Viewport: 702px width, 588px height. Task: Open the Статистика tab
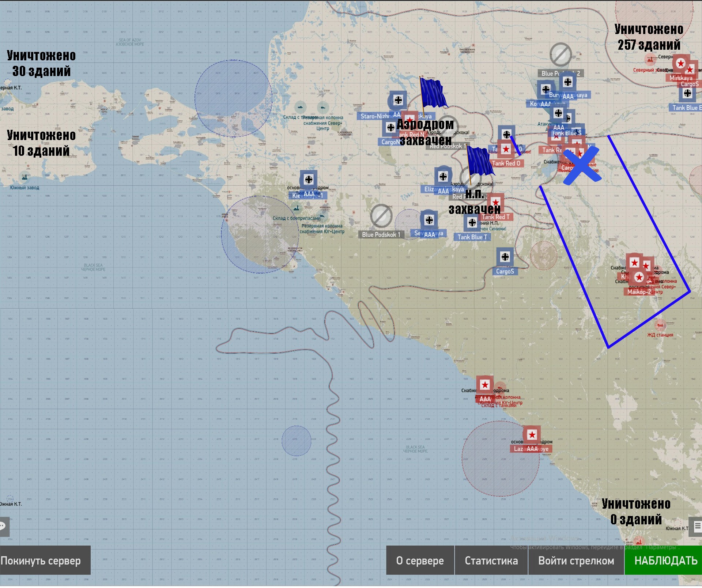(x=491, y=561)
